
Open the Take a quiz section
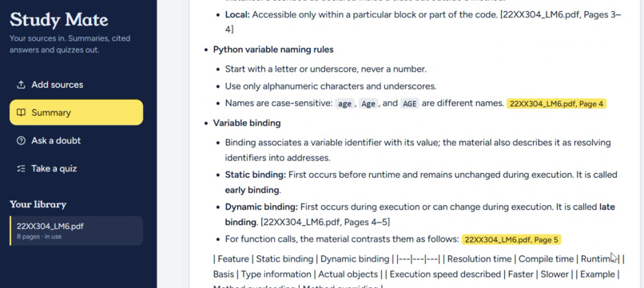pyautogui.click(x=77, y=168)
